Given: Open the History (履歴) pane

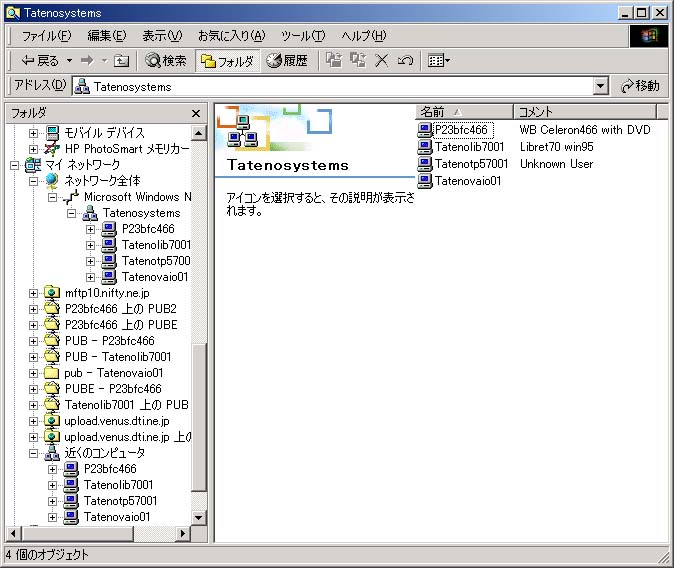Looking at the screenshot, I should (287, 61).
